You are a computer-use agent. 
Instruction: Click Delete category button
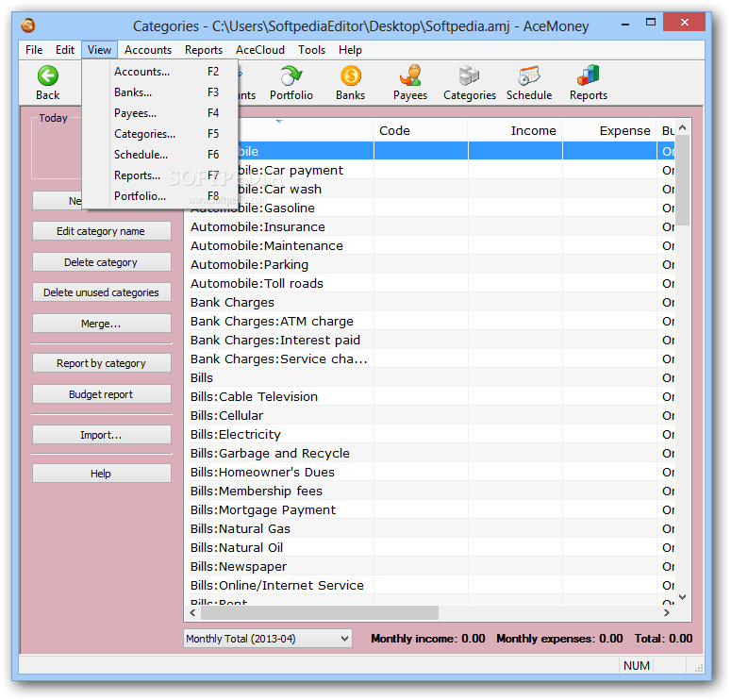click(101, 262)
